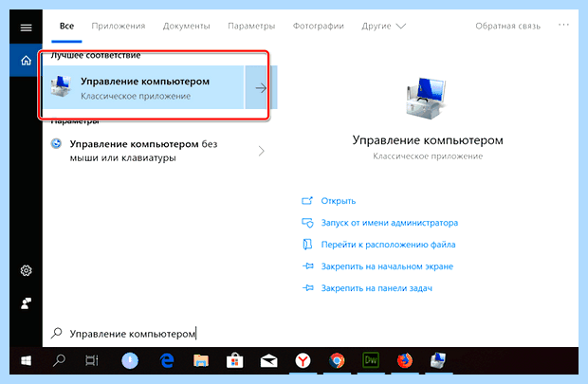Viewport: 588px width, 384px height.
Task: Click the Home icon in sidebar
Action: coord(26,60)
